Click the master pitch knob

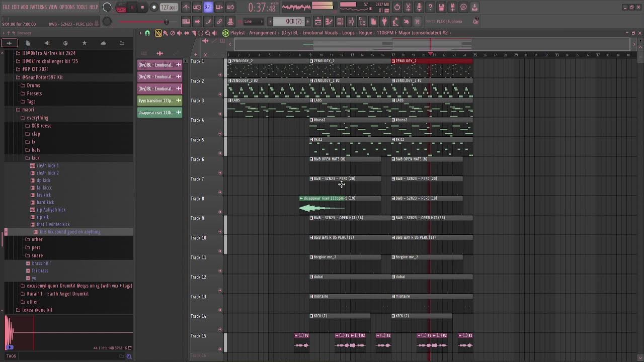tap(107, 21)
